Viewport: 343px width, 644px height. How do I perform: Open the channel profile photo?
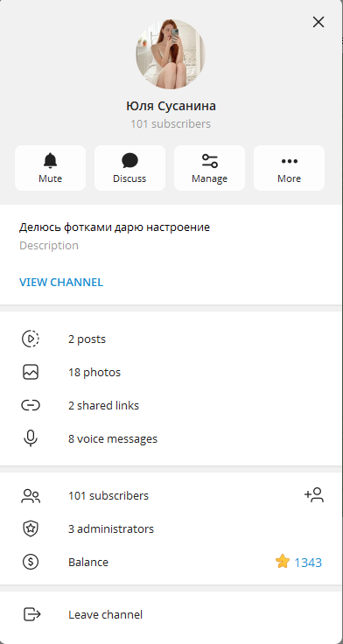(171, 54)
